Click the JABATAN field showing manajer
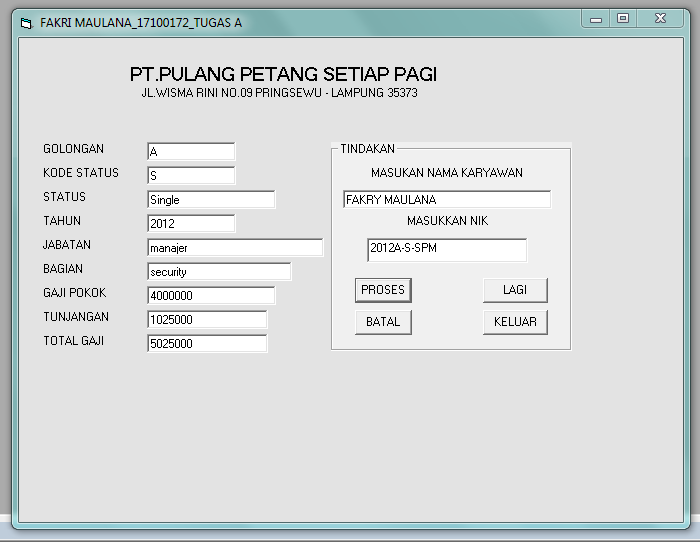 235,247
